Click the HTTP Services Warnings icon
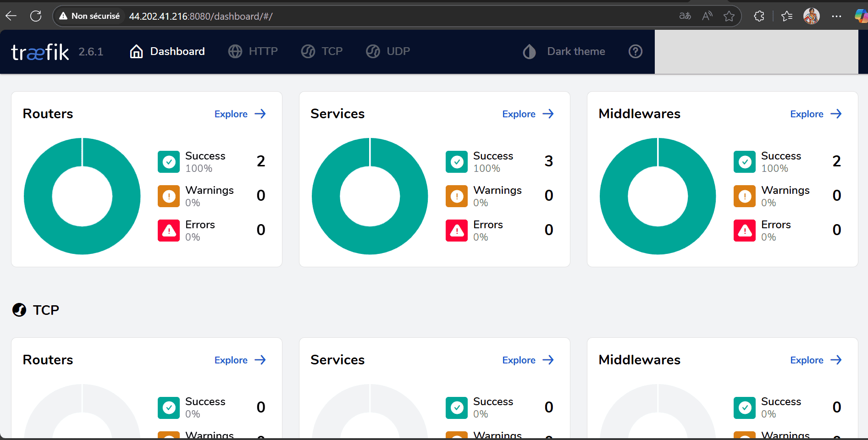868x440 pixels. point(457,196)
